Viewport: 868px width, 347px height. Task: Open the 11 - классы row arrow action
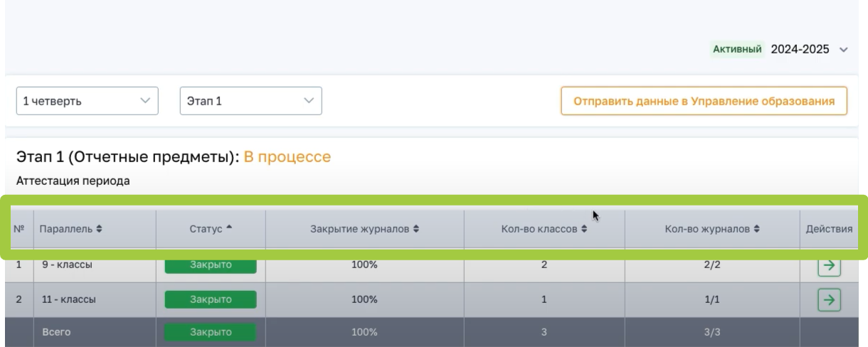(x=827, y=299)
